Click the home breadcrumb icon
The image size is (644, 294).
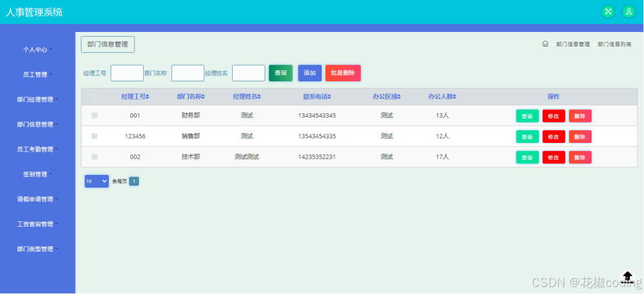click(x=546, y=44)
